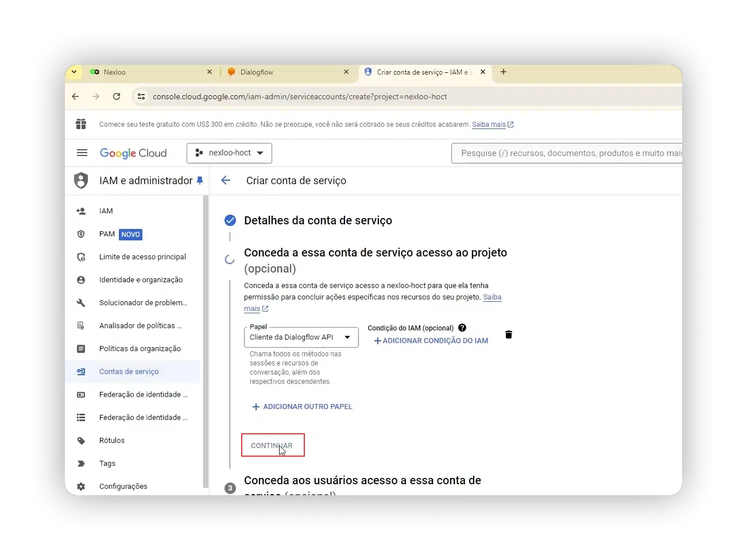Click the Limite de acesso principal icon

point(81,257)
